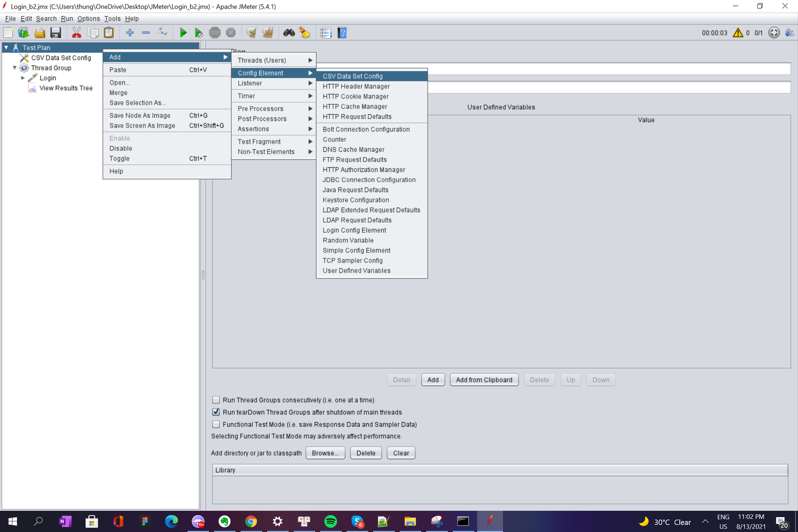Click the Stop test toolbar icon
This screenshot has height=532, width=798.
click(x=215, y=32)
